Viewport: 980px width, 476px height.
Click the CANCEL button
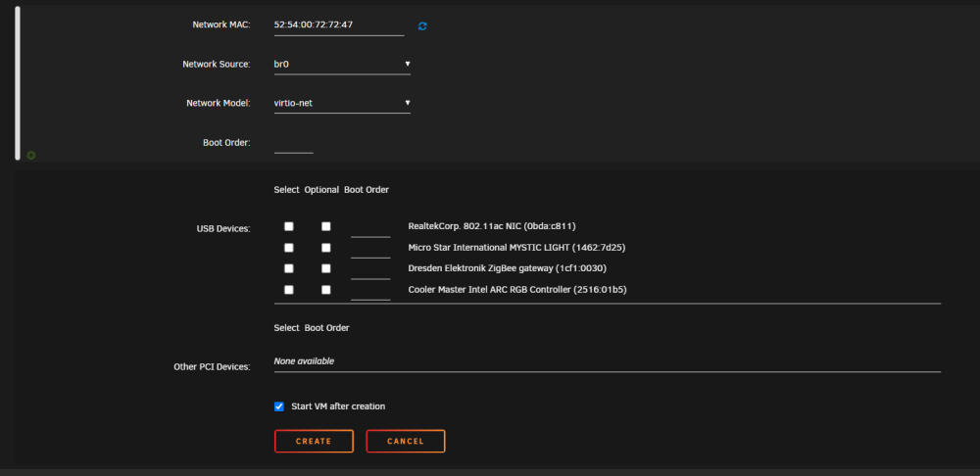406,441
